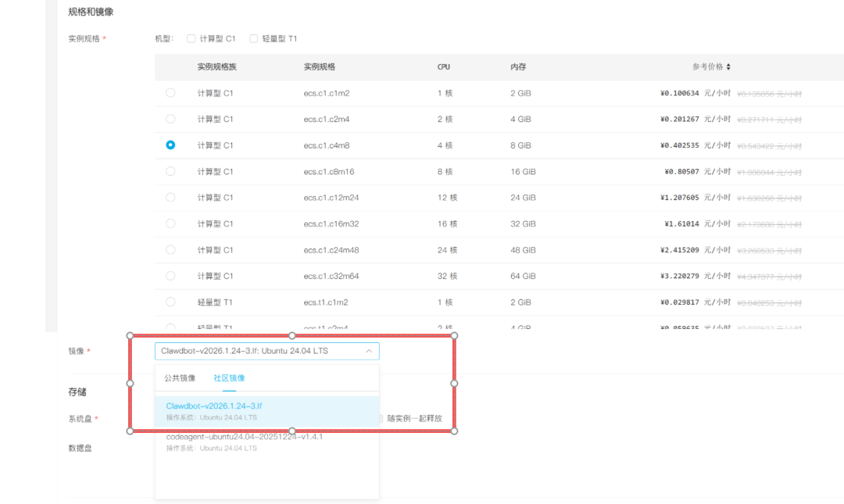
Task: Click the 随实例一起释放 option label
Action: (x=414, y=418)
